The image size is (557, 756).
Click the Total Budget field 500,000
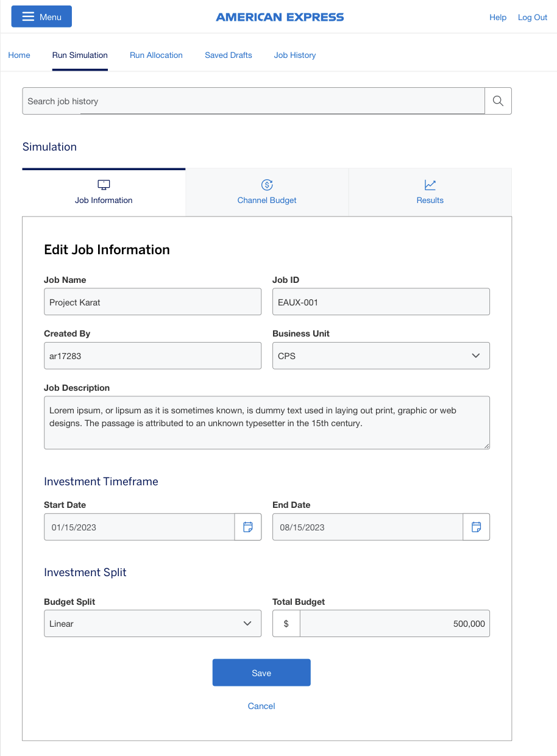click(x=395, y=624)
